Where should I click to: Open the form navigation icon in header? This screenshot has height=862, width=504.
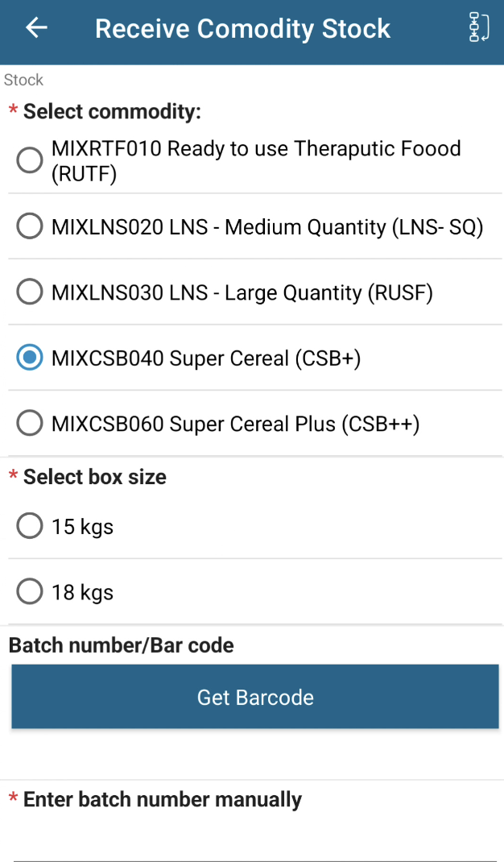click(479, 28)
